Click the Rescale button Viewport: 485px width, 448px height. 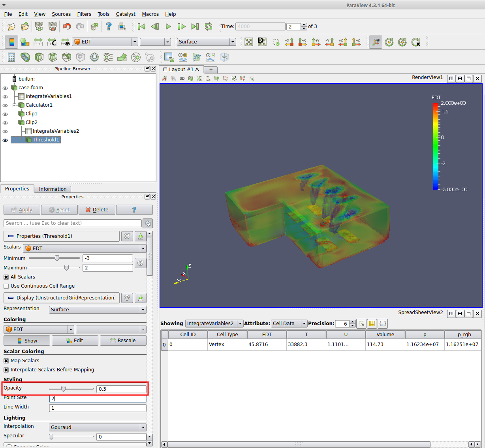pyautogui.click(x=123, y=341)
